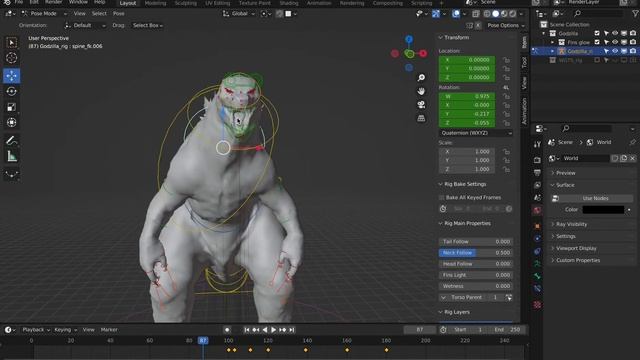Switch to the Animation workspace tab

click(319, 3)
